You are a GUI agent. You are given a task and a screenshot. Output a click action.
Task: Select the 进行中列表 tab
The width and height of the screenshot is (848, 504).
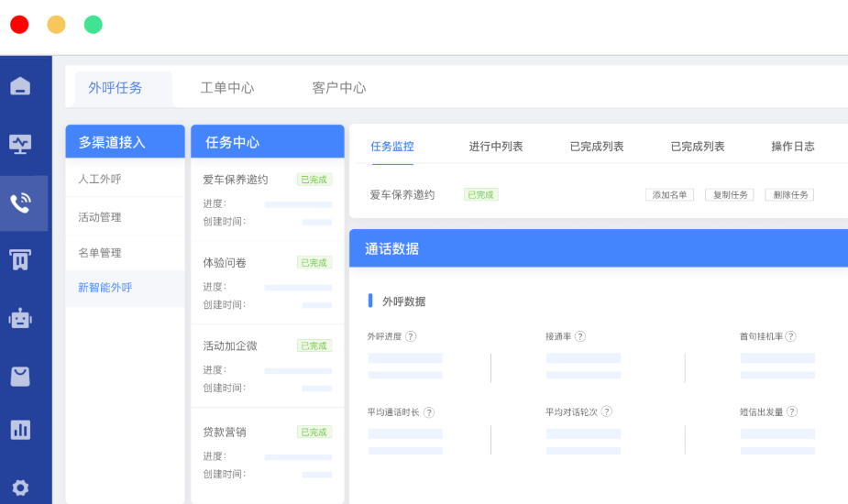[496, 147]
